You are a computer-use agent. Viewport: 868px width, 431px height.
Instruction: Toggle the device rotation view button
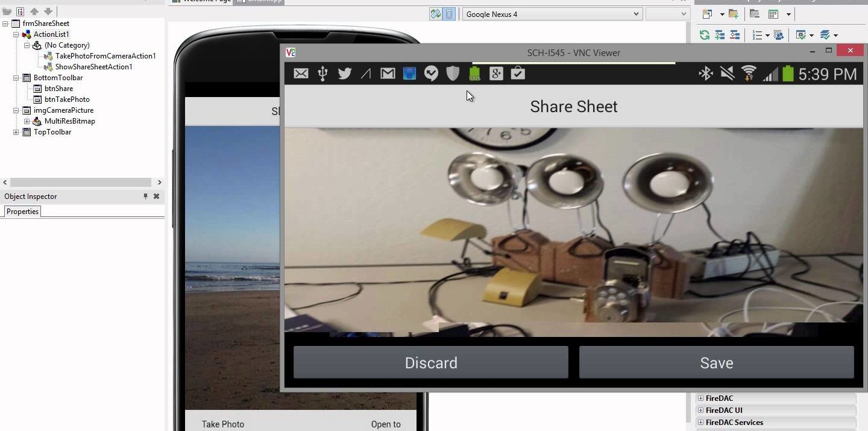tap(435, 14)
